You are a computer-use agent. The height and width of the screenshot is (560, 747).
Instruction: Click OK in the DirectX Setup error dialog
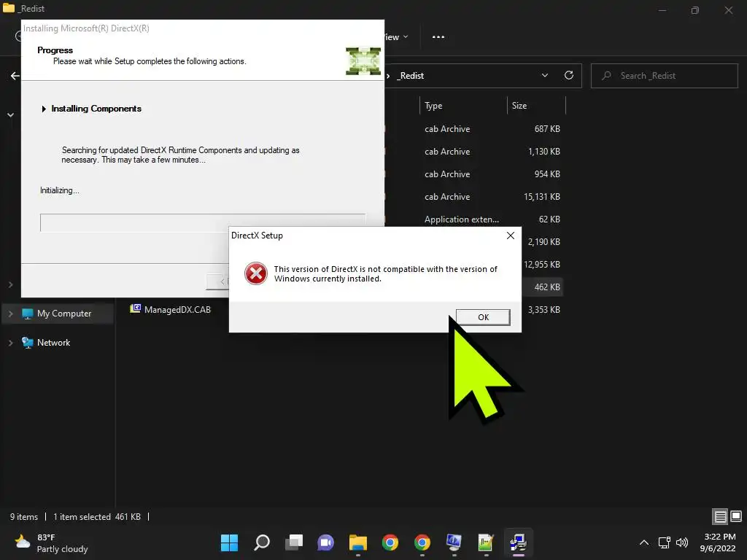483,317
